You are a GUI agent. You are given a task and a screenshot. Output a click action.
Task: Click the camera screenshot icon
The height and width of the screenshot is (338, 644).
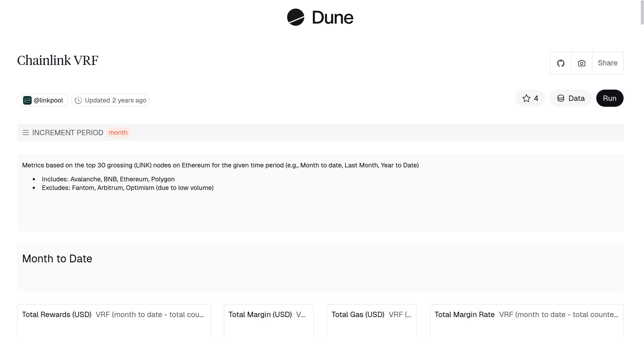point(581,63)
